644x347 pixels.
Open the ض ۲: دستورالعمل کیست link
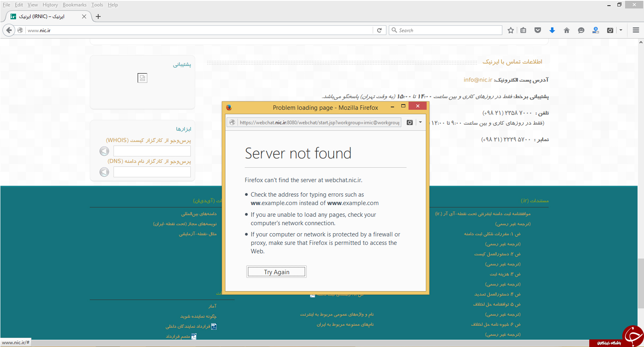point(497,254)
